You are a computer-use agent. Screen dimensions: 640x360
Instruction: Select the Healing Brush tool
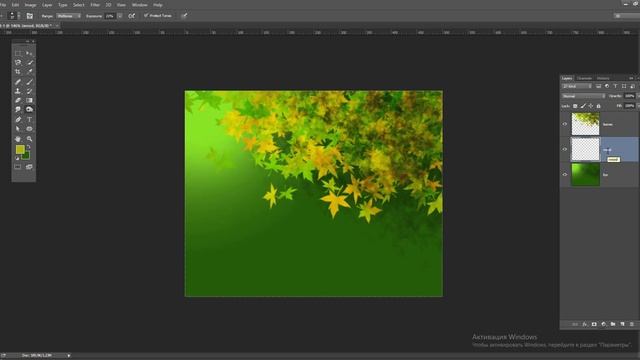click(18, 82)
